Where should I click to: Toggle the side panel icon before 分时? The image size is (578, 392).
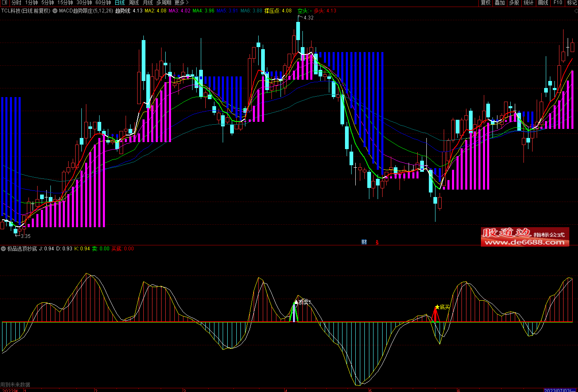(x=5, y=3)
